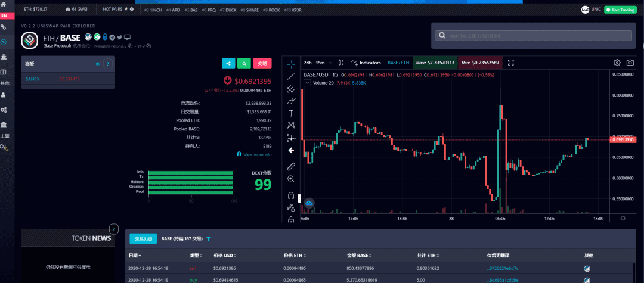Toggle chart to BASE/ETH pricing
This screenshot has height=283, width=644.
pyautogui.click(x=398, y=63)
